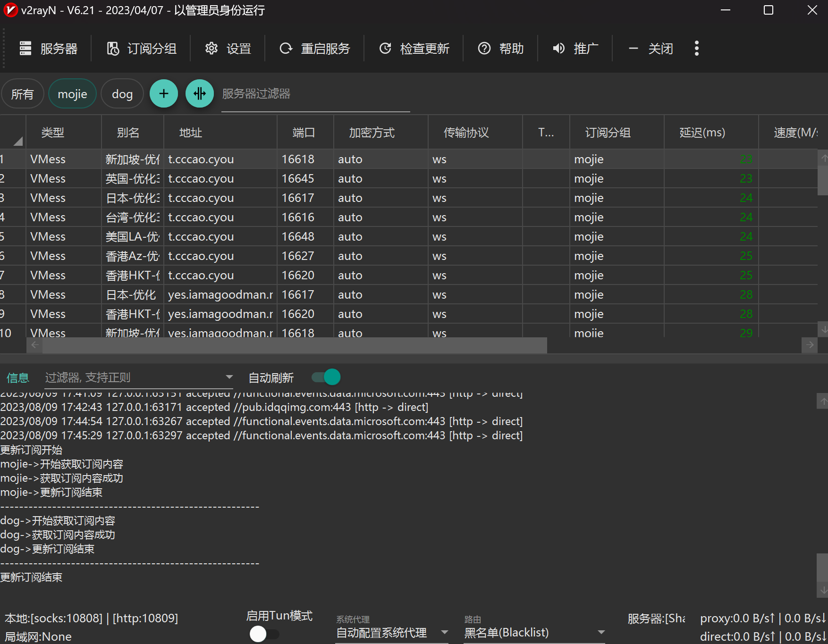828x644 pixels.
Task: Toggle the 自动刷新 auto refresh switch
Action: (x=326, y=377)
